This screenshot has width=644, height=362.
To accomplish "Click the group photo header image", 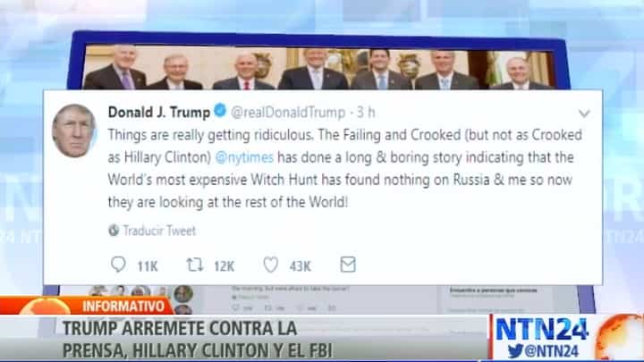I will point(318,67).
